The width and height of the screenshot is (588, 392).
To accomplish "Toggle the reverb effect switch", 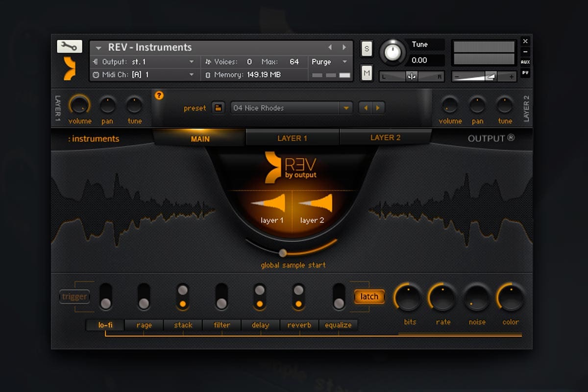I will tap(298, 297).
